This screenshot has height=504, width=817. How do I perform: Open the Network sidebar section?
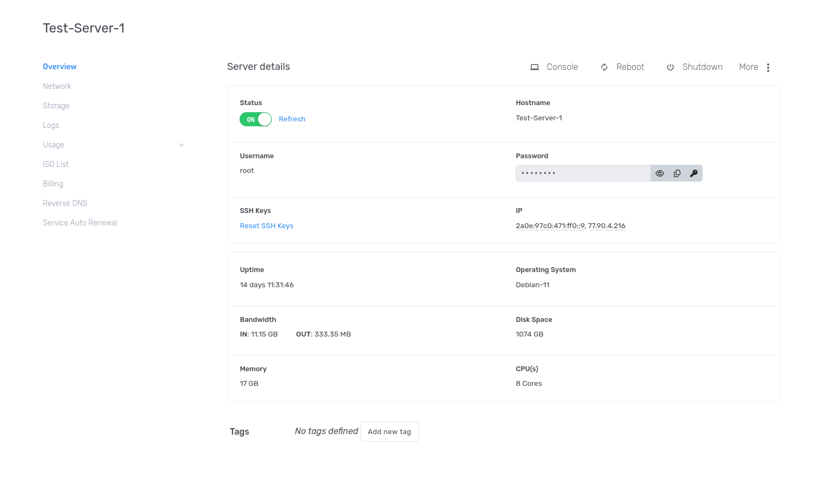click(x=57, y=86)
